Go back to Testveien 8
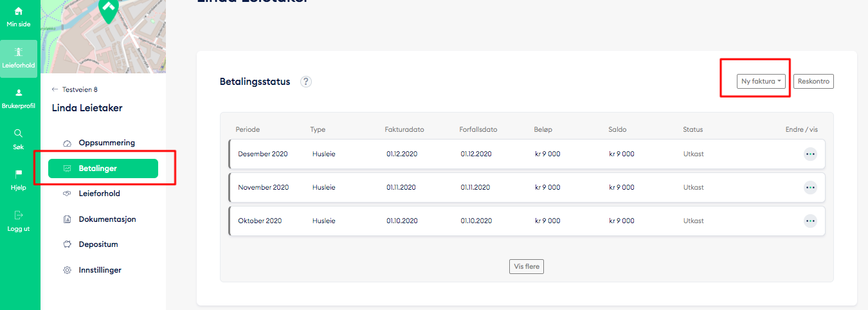The width and height of the screenshot is (868, 310). 75,89
